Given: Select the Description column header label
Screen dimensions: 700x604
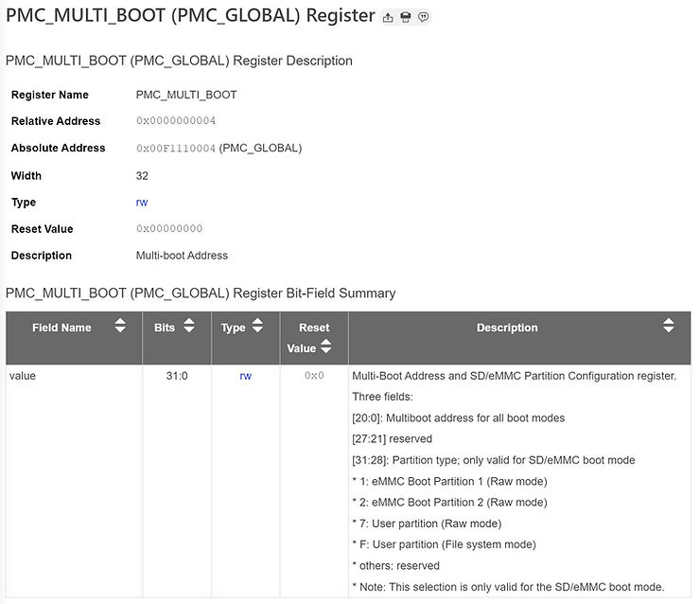Looking at the screenshot, I should 507,328.
